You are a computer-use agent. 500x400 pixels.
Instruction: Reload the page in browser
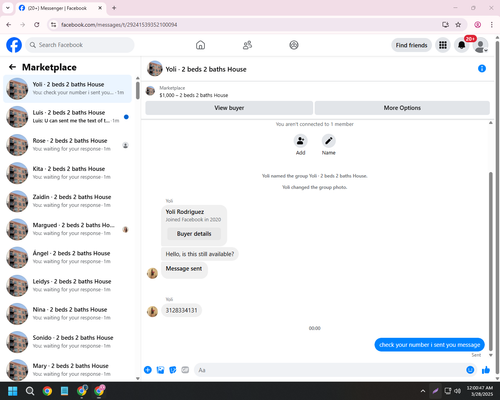coord(37,25)
